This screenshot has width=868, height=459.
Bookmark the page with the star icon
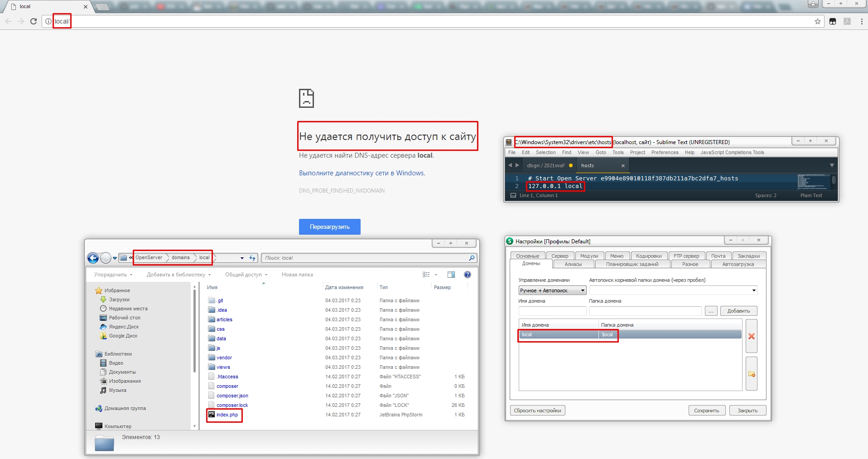pos(817,21)
